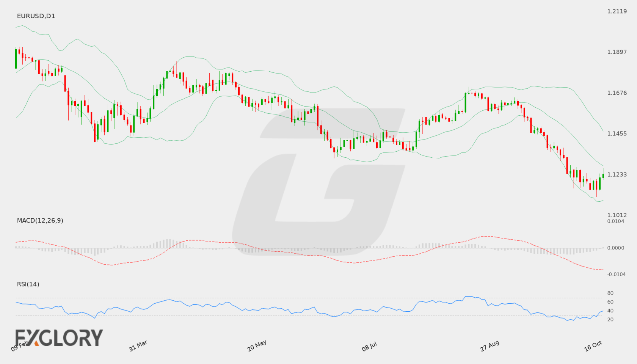Click the 08 Jul date label
Screen dimensions: 637x364
(x=369, y=346)
